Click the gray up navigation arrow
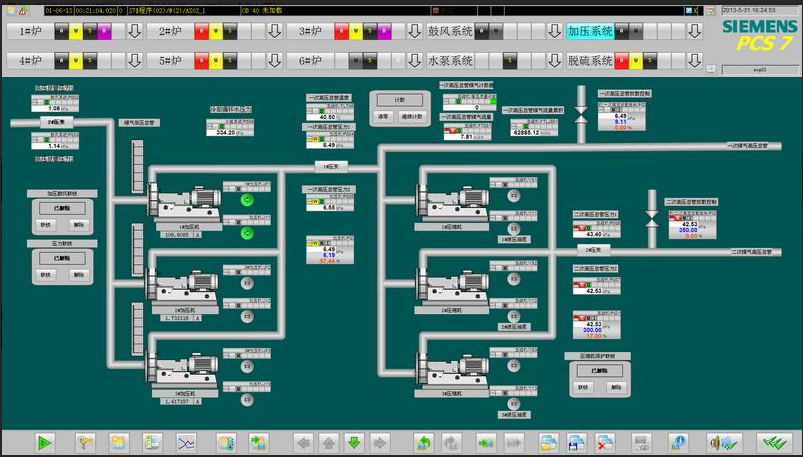The height and width of the screenshot is (457, 803). tap(329, 442)
